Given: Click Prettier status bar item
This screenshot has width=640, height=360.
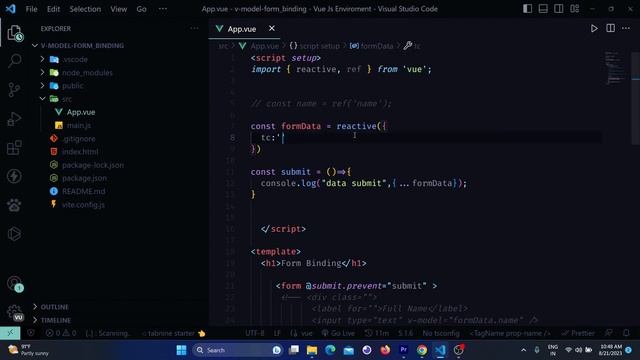Looking at the screenshot, I should pos(578,333).
